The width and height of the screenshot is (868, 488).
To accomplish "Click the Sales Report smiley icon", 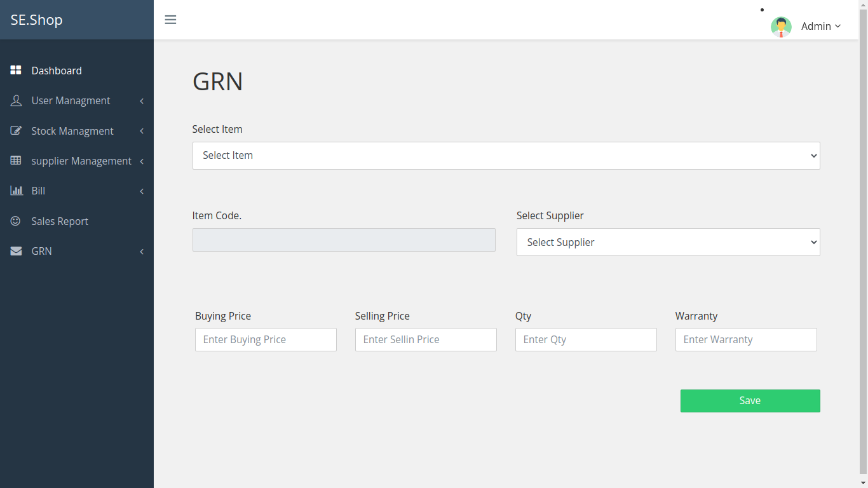I will tap(15, 220).
